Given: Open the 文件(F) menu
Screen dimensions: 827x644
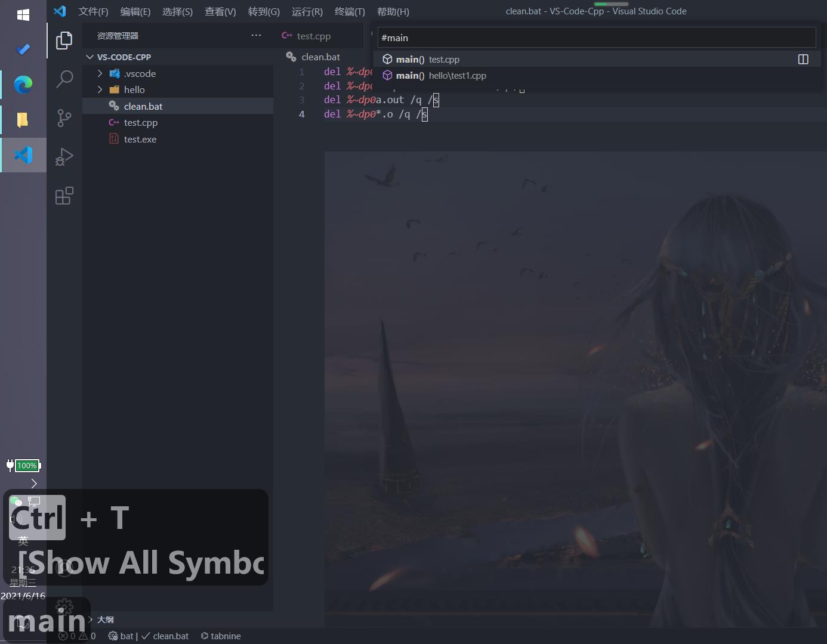Looking at the screenshot, I should tap(94, 11).
